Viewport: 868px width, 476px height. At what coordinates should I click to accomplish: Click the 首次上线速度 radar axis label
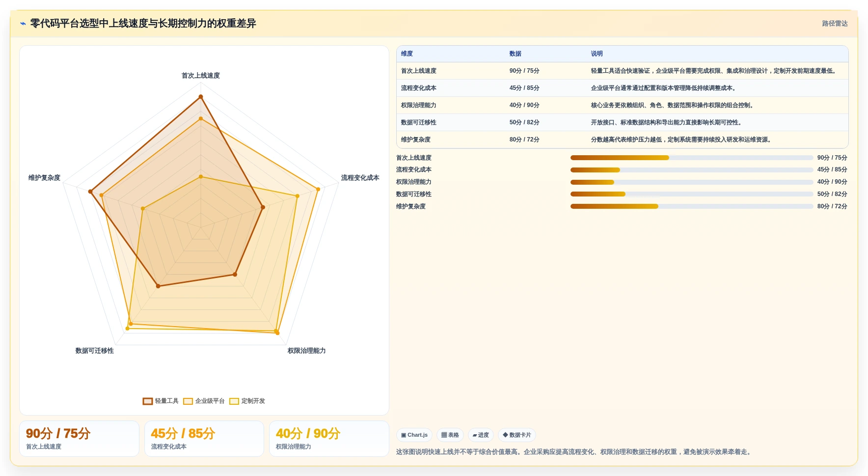coord(201,76)
